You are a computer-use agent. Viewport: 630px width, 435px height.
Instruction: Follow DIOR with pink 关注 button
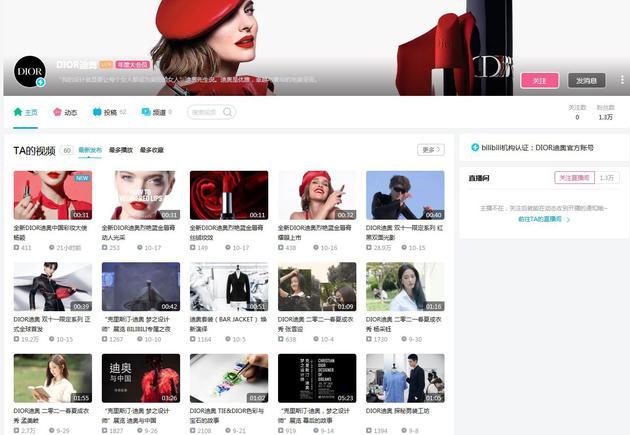[x=540, y=80]
